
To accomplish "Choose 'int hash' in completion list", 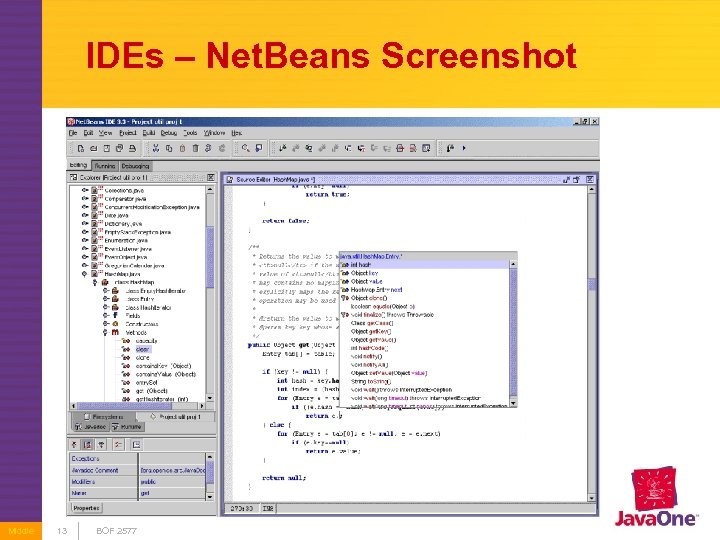I will pos(424,265).
